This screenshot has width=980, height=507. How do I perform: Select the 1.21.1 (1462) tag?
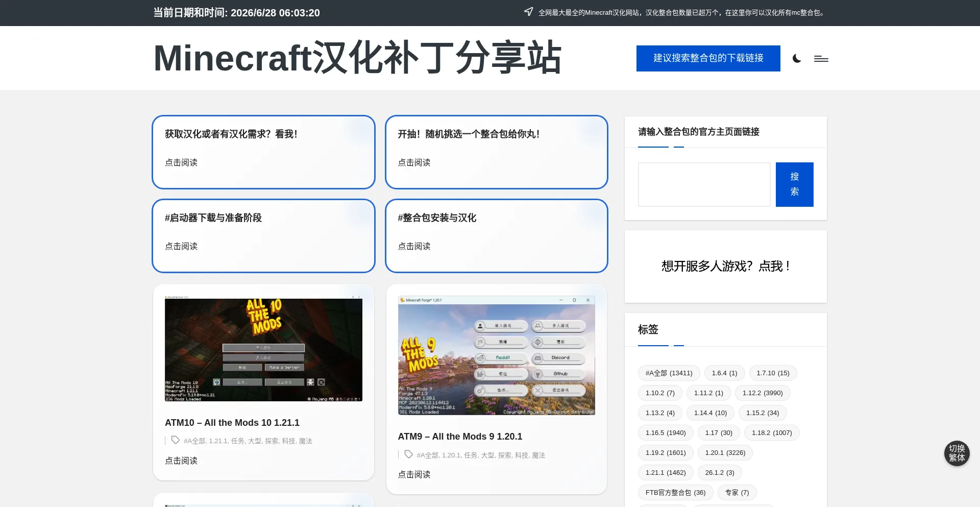point(666,473)
